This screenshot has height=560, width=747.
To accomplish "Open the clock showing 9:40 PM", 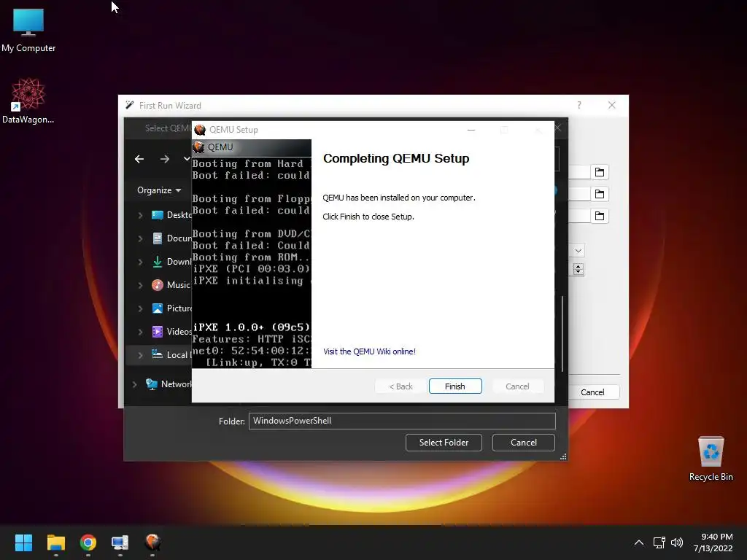I will (713, 542).
